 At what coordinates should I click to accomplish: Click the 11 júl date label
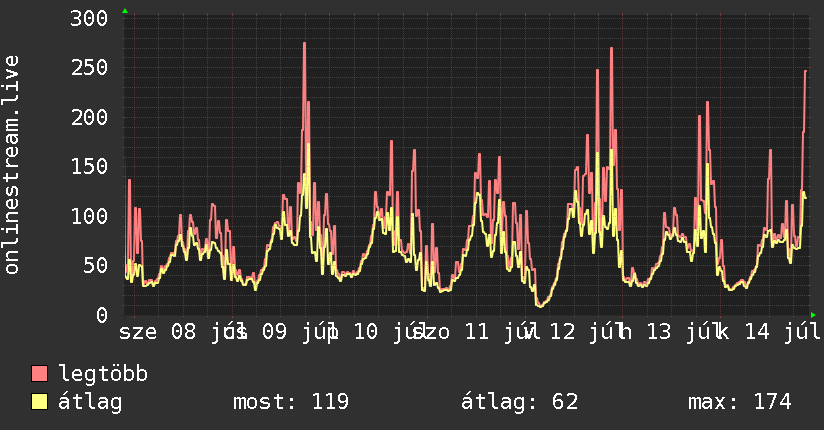tap(497, 332)
